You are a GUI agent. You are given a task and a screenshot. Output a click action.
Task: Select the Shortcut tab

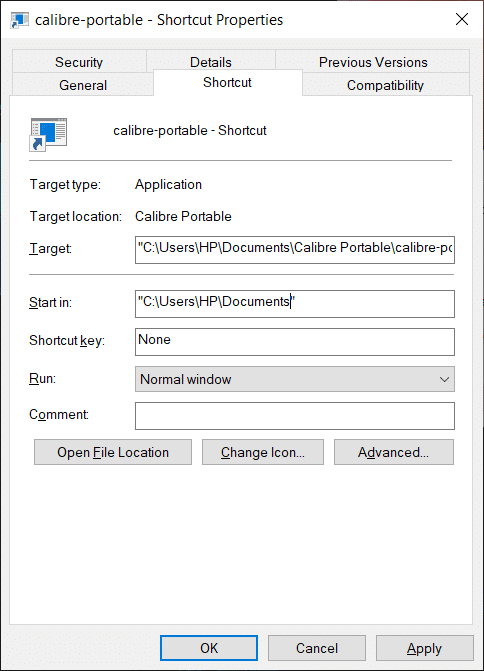228,82
